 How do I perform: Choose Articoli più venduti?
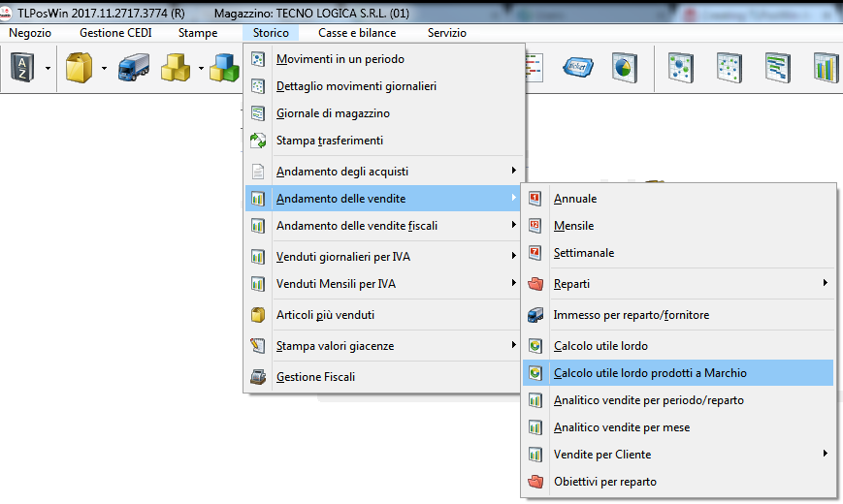[x=325, y=315]
